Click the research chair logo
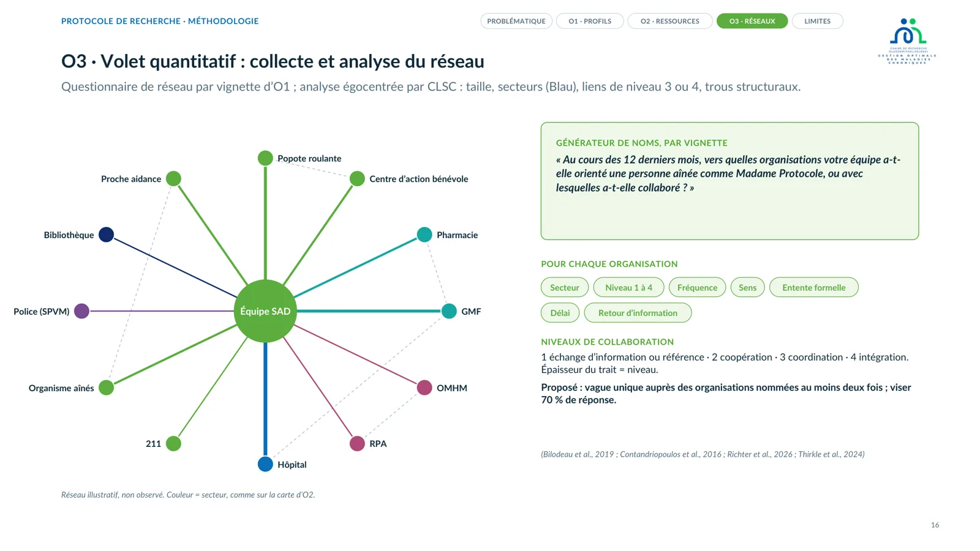 click(907, 41)
